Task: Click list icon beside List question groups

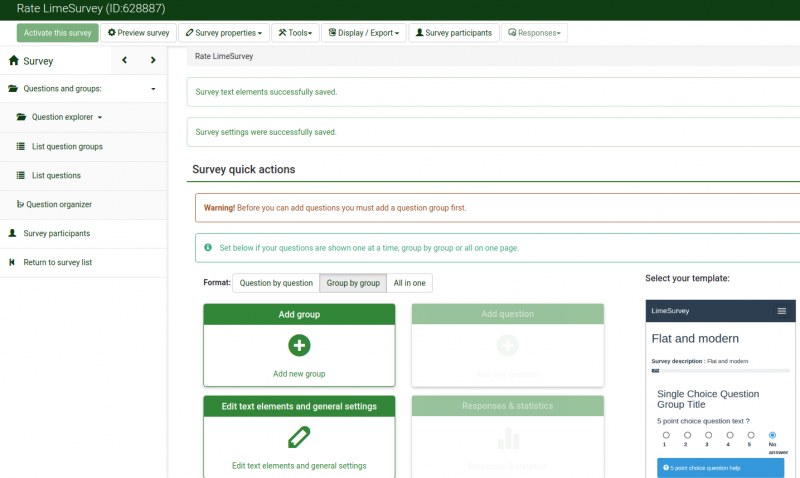Action: point(20,146)
